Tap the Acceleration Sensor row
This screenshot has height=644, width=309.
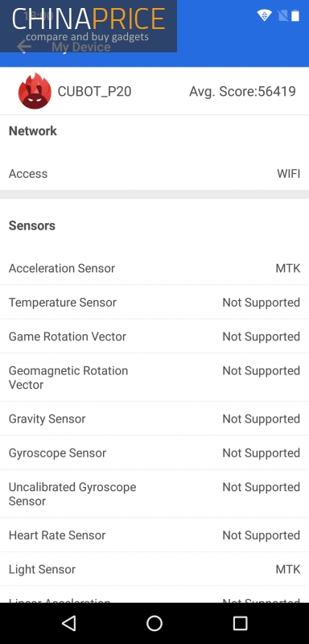pos(154,268)
